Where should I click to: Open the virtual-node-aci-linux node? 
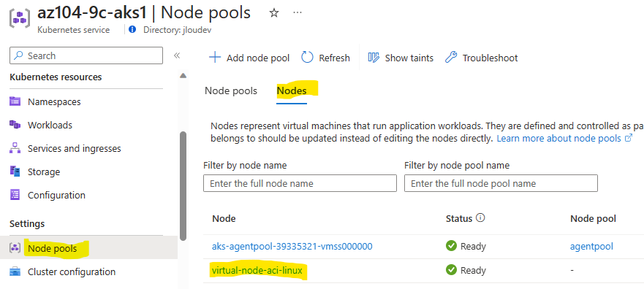[x=257, y=271]
